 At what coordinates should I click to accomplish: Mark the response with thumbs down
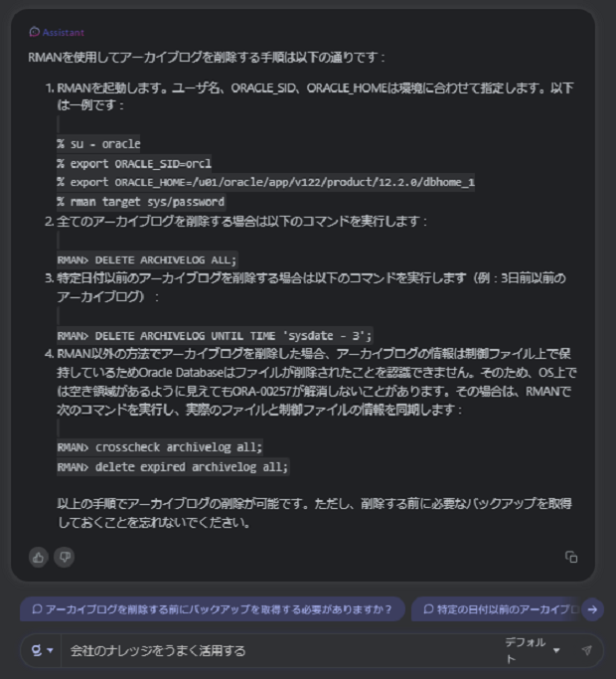(x=65, y=557)
